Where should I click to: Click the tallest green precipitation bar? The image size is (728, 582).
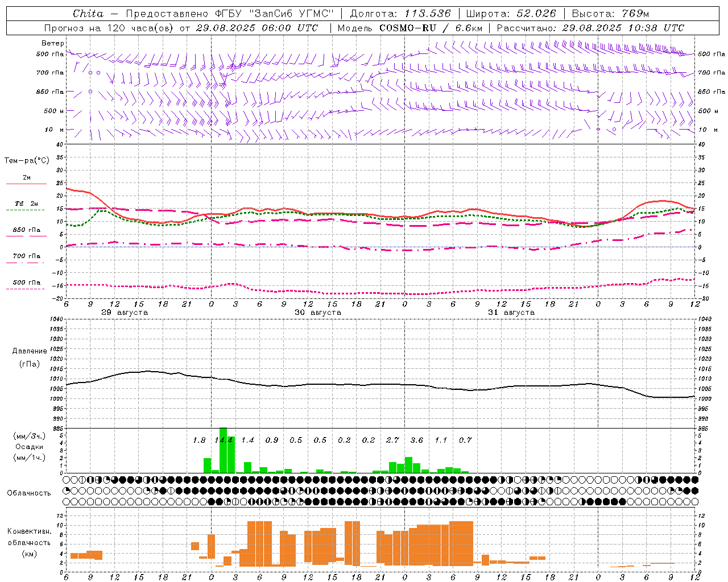pos(223,450)
